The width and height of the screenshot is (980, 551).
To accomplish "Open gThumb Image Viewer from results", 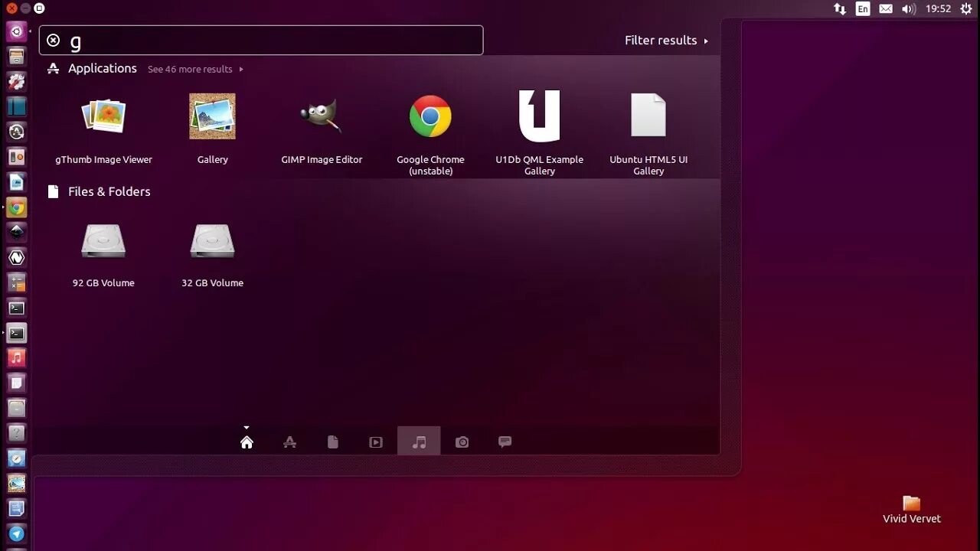I will click(x=103, y=129).
